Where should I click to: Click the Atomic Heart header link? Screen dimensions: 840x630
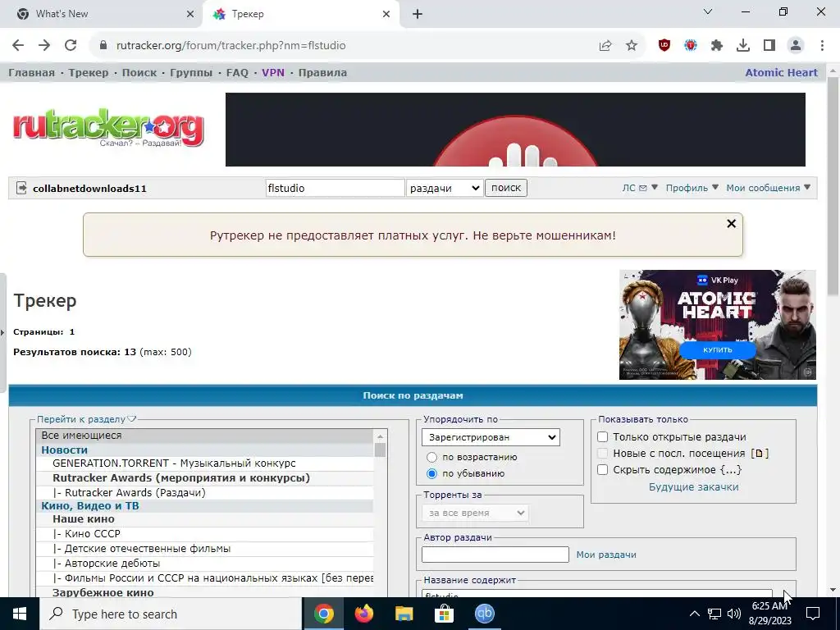pyautogui.click(x=782, y=72)
